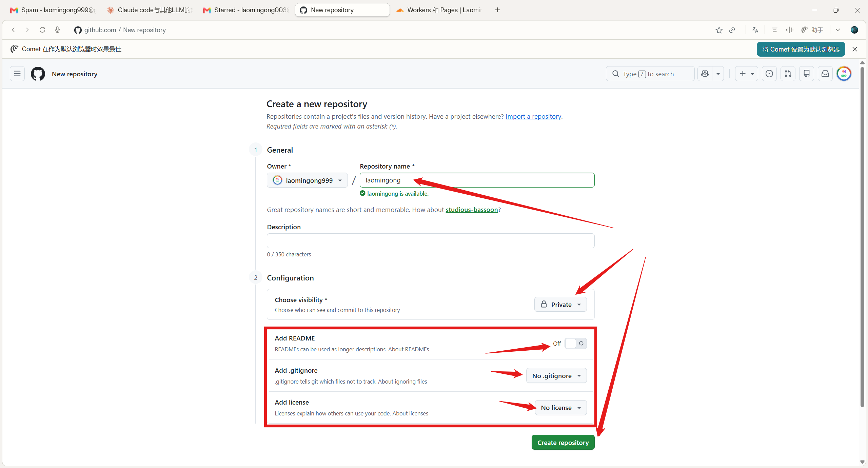The image size is (868, 468).
Task: Switch to the Workers 和 Pages tab
Action: click(440, 10)
